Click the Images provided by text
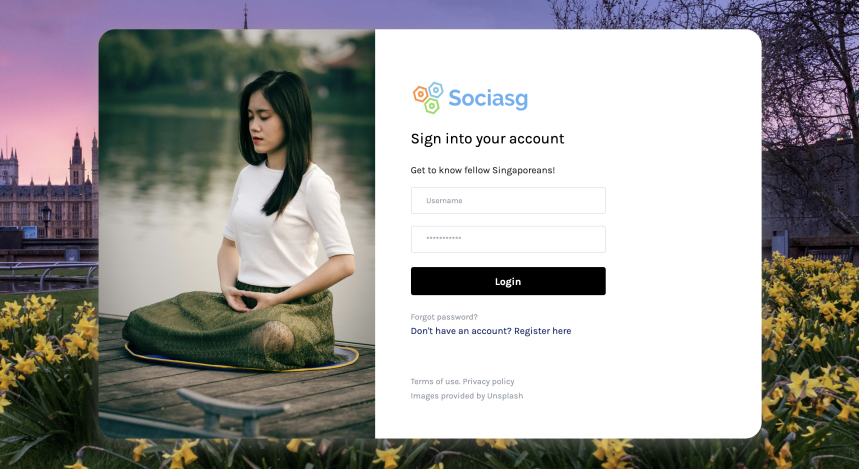Screen dimensions: 859x469 [448, 396]
